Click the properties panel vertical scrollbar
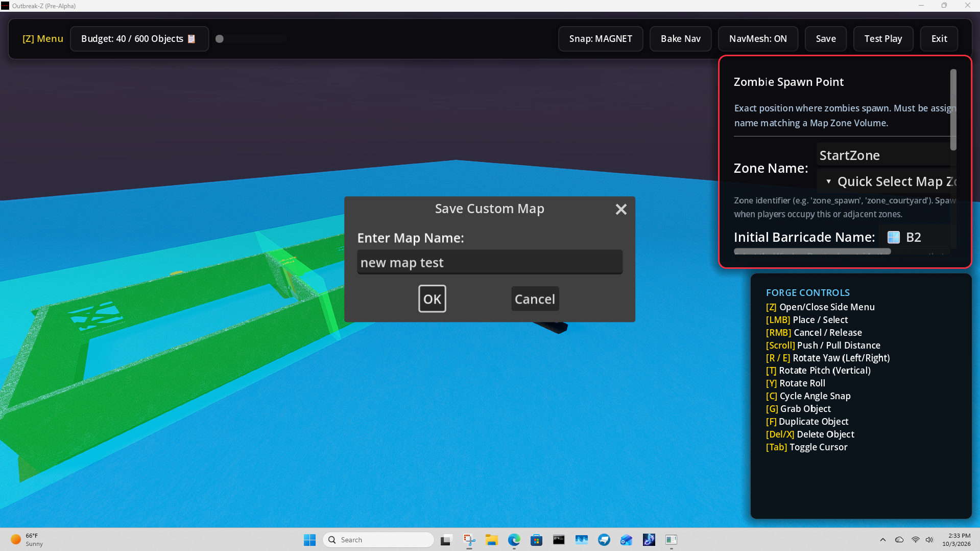The image size is (980, 551). tap(953, 110)
